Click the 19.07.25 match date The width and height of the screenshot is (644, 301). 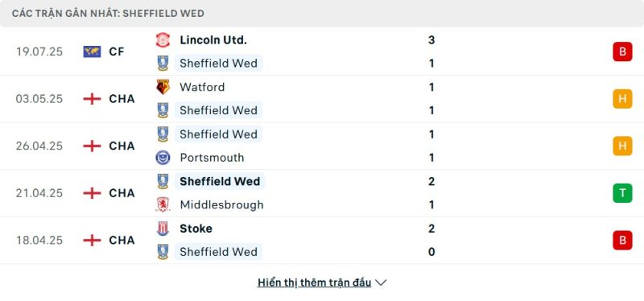click(39, 52)
